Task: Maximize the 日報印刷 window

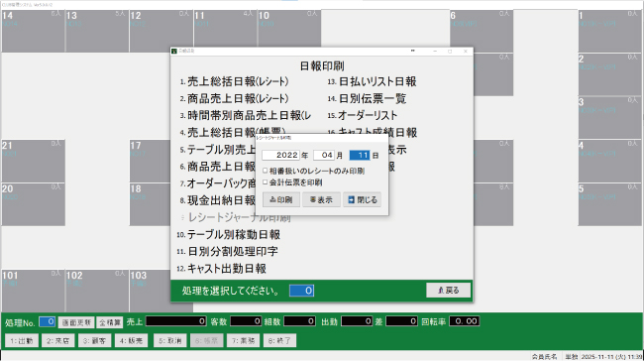Action: [450, 51]
